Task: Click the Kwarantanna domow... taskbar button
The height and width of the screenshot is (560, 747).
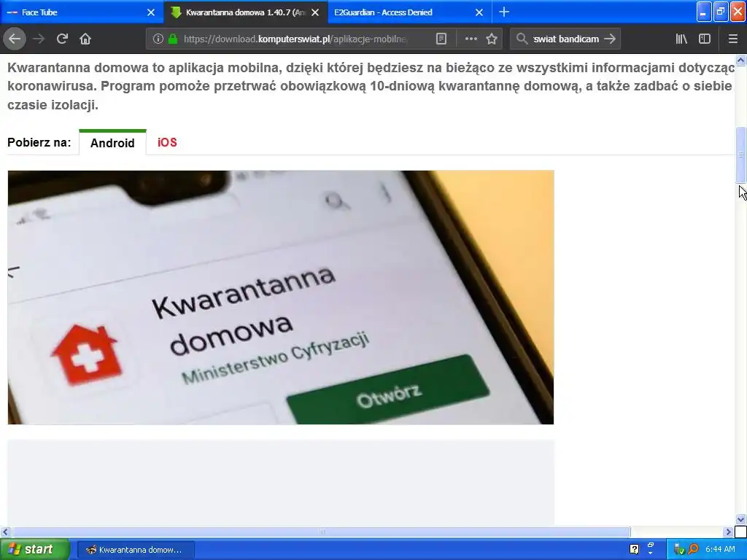Action: 136,550
